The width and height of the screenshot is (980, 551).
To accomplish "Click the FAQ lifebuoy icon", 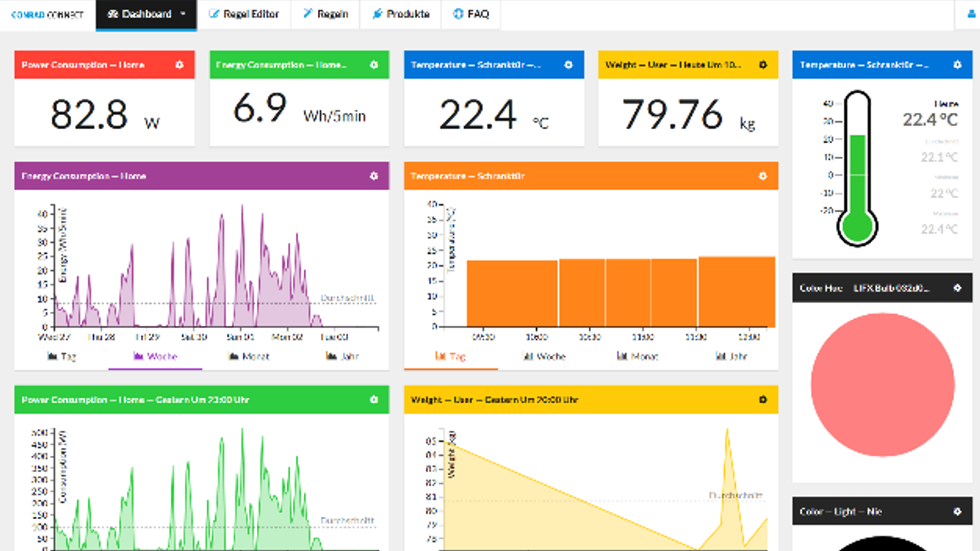I will (458, 14).
